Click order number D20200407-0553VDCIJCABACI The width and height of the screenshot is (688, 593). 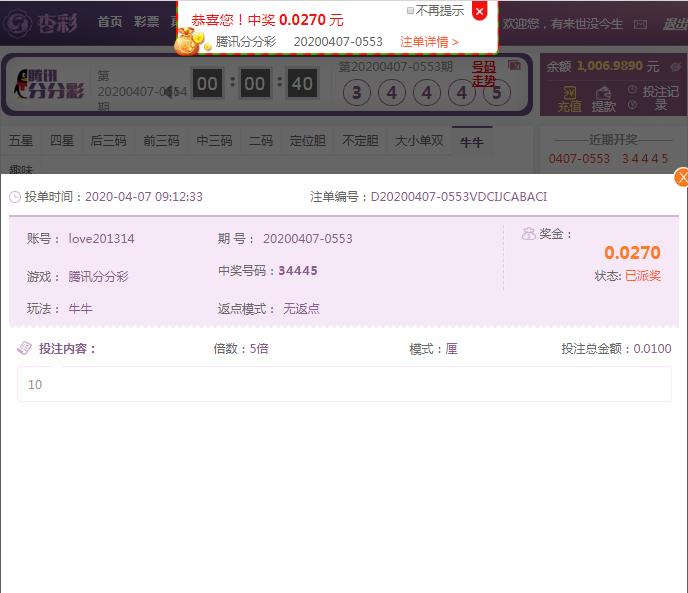pos(459,197)
